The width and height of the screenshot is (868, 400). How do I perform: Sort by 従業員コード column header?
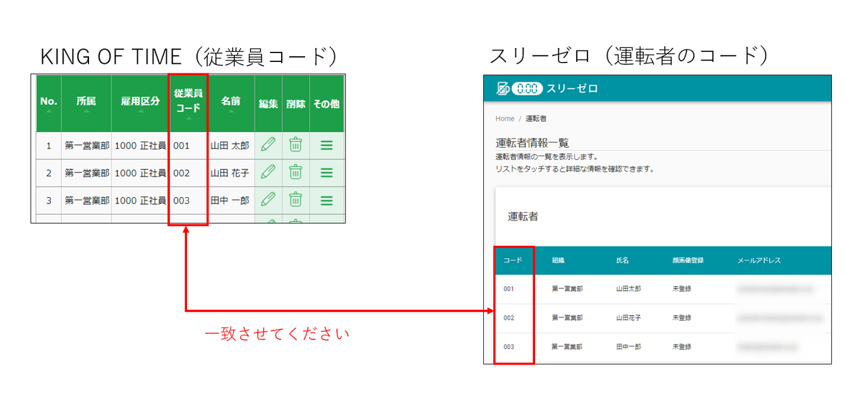coord(188,104)
